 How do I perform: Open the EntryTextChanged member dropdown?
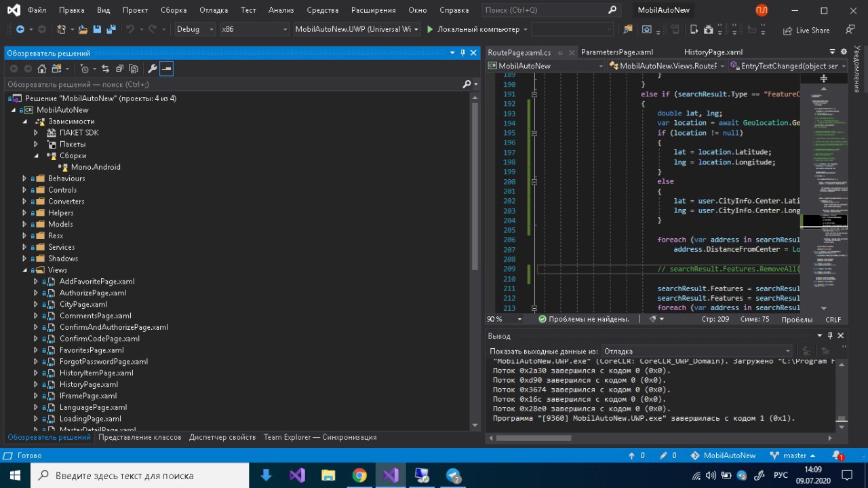pos(788,66)
